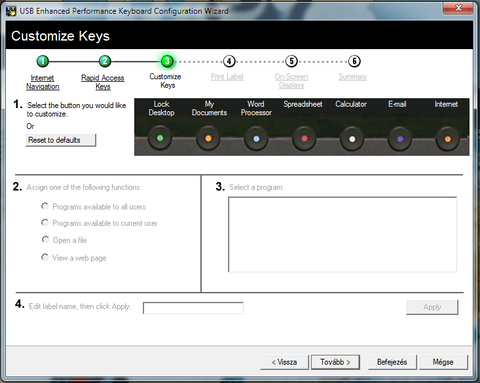Screen dimensions: 480x383
Task: Click the wizard icon in the title bar
Action: click(11, 11)
